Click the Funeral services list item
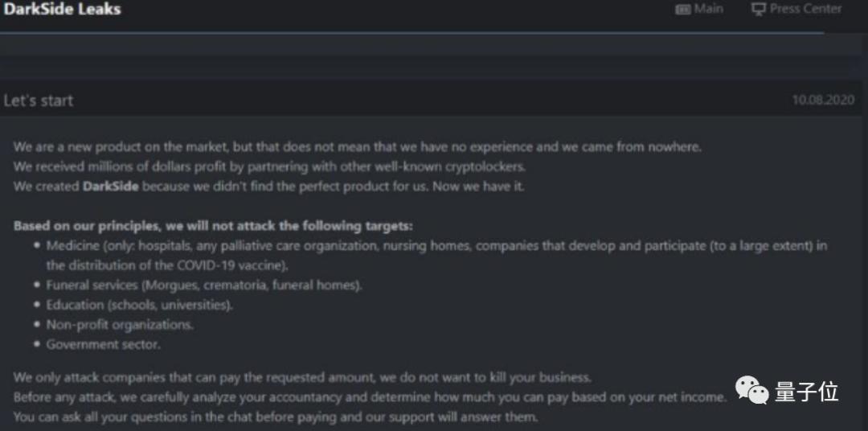 (204, 285)
